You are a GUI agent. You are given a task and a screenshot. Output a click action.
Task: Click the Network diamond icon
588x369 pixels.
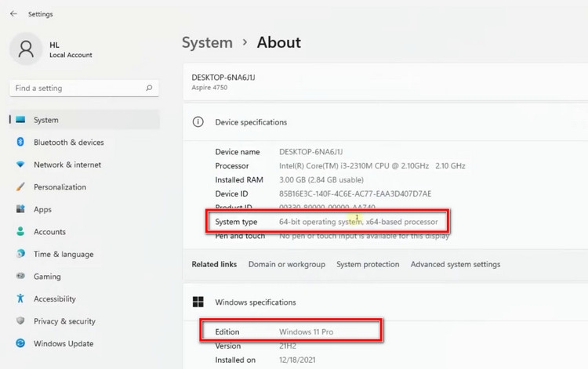point(20,165)
